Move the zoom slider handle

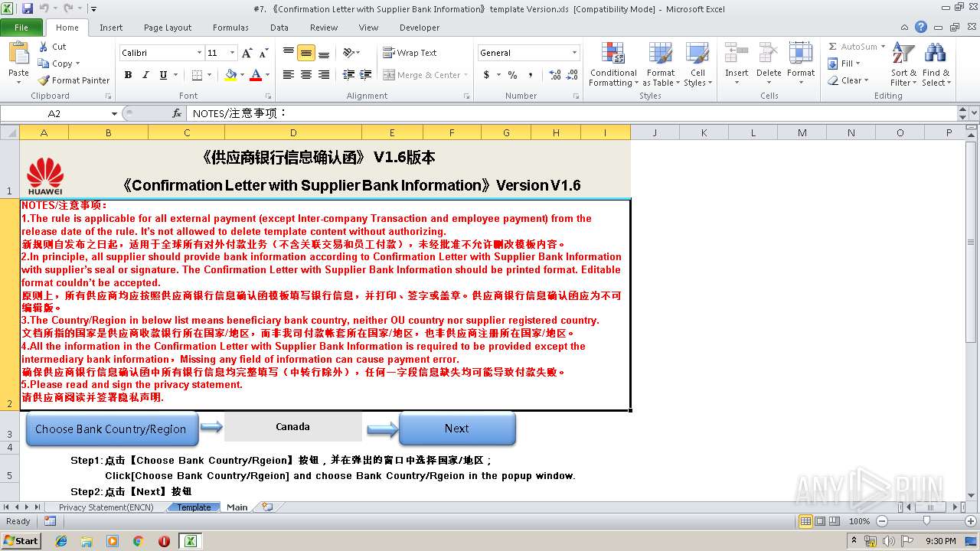click(x=926, y=521)
